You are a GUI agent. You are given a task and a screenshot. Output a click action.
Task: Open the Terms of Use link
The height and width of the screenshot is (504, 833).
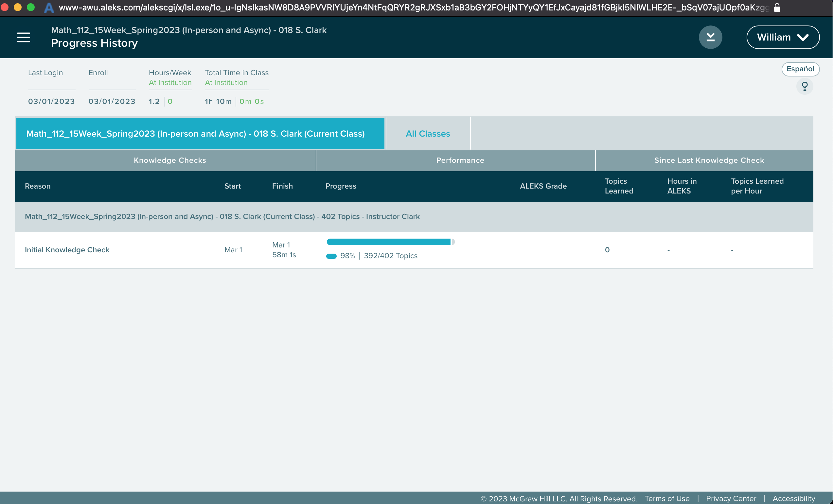point(667,498)
